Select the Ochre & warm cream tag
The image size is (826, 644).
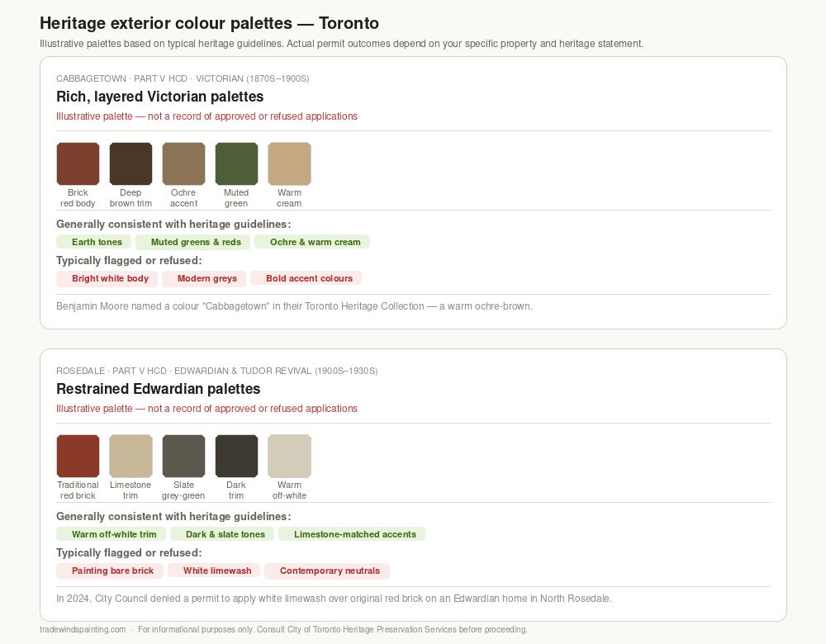pos(312,242)
